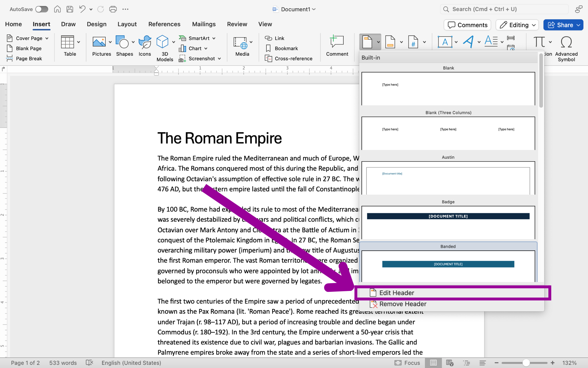Click the WordArt icon
588x368 pixels.
point(469,42)
